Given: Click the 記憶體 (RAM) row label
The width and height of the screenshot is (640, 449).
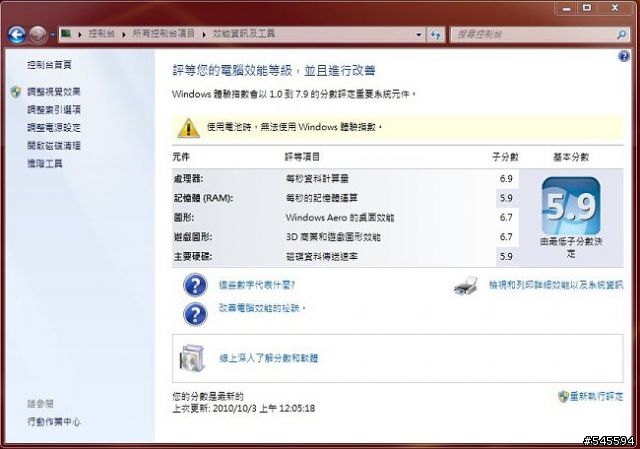Looking at the screenshot, I should coord(203,198).
